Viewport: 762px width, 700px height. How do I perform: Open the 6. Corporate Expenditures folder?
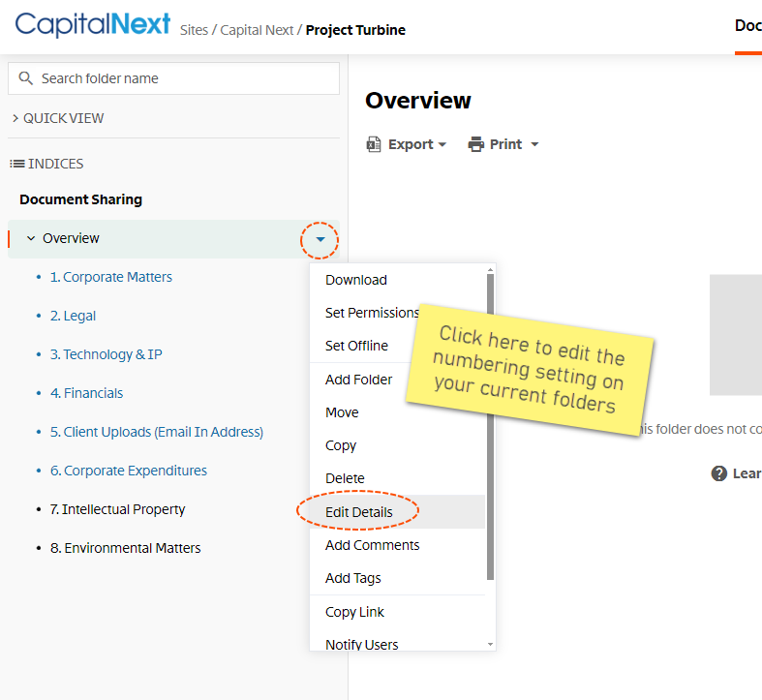[x=129, y=471]
